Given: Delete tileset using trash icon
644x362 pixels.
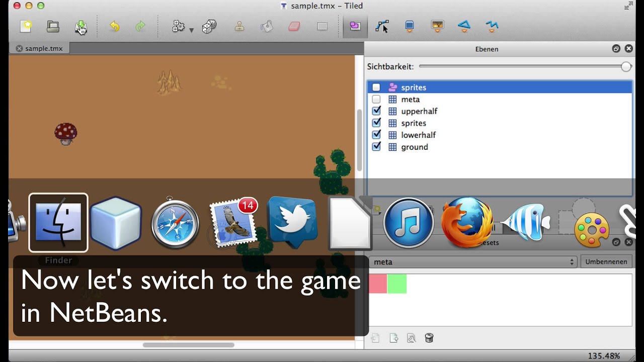Looking at the screenshot, I should pyautogui.click(x=429, y=338).
